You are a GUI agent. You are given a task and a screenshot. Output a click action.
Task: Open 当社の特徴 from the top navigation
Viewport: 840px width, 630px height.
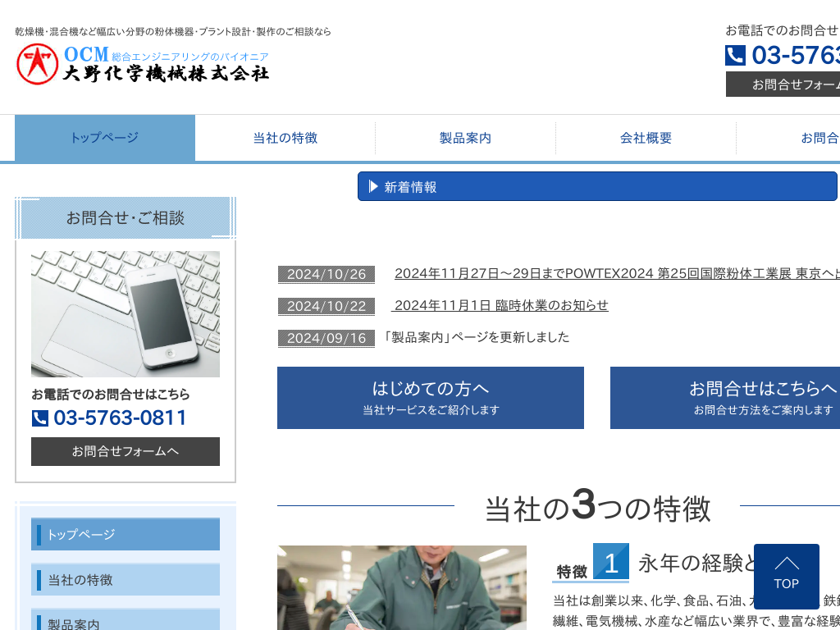[284, 138]
